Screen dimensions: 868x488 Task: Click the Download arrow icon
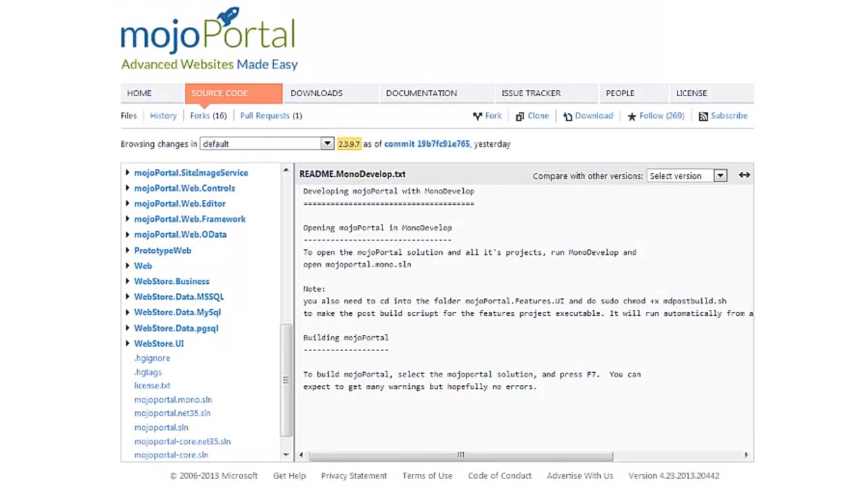568,117
